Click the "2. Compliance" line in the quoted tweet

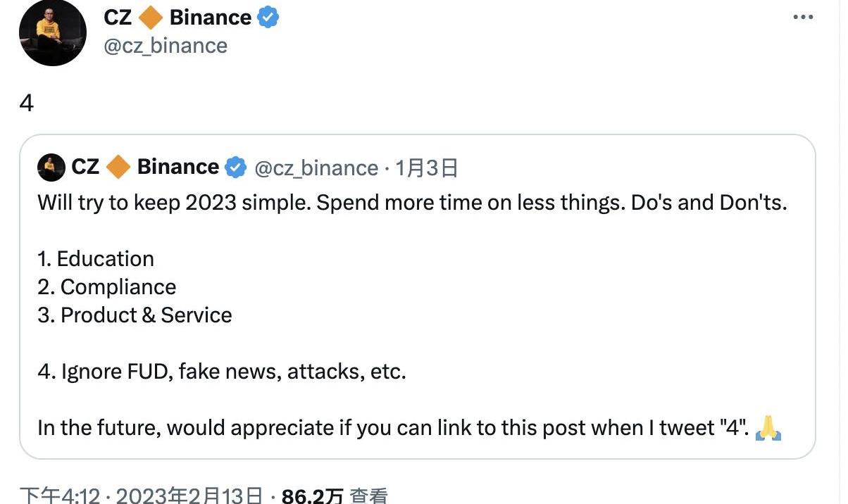(107, 286)
